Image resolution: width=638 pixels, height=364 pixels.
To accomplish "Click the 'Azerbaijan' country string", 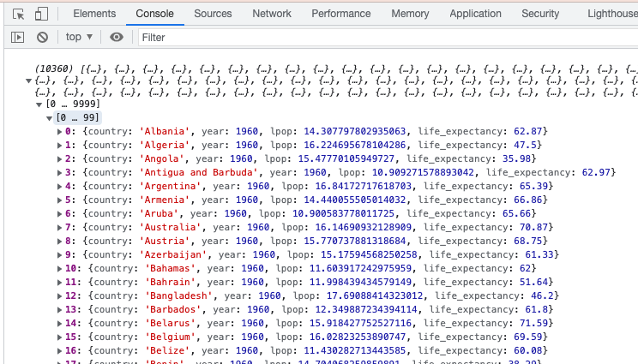I will [x=173, y=254].
